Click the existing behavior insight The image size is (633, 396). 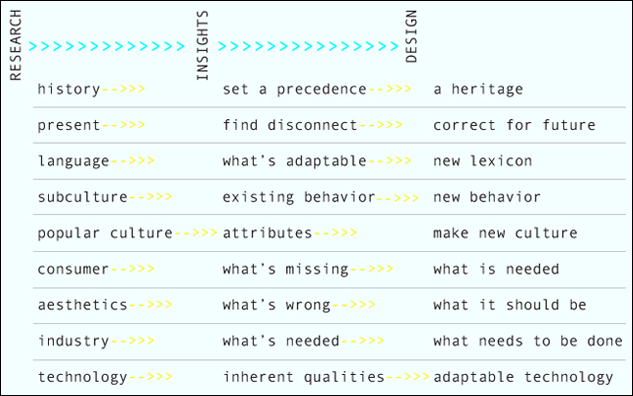[x=299, y=197]
